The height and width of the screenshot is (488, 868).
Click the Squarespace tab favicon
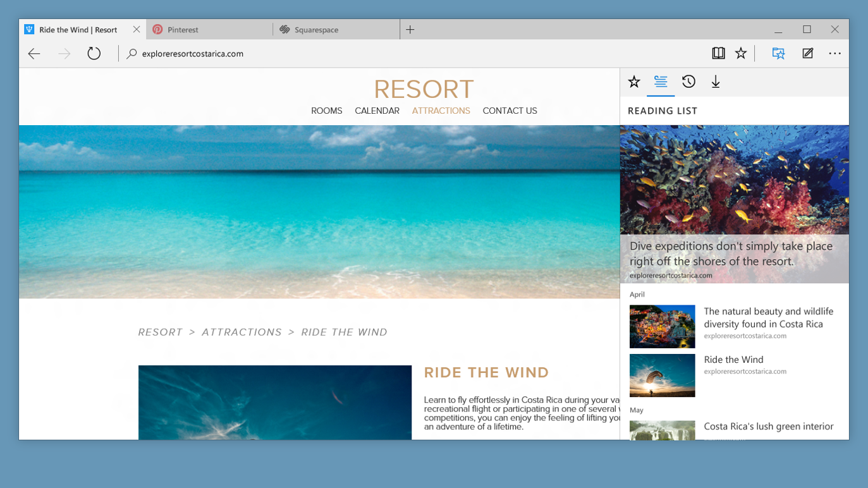coord(284,30)
